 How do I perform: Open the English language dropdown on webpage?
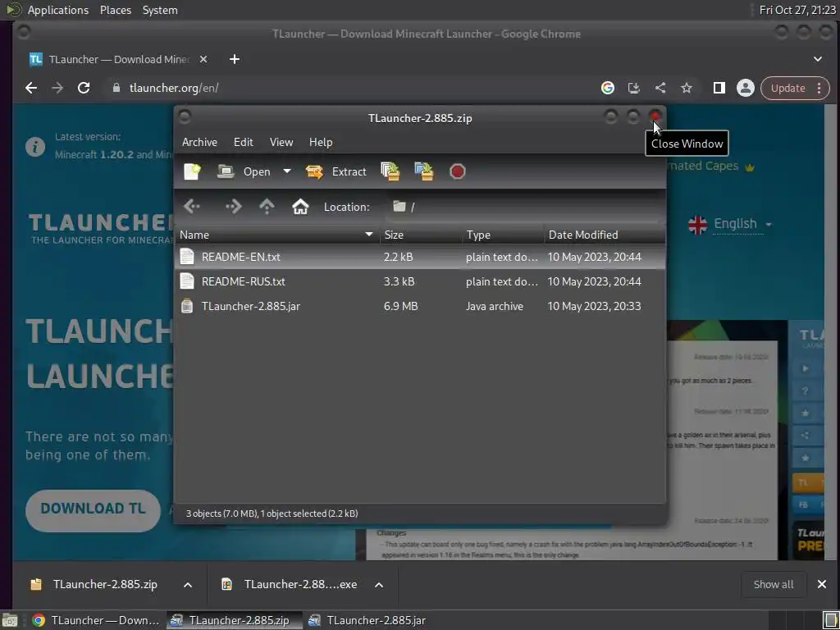pyautogui.click(x=731, y=224)
